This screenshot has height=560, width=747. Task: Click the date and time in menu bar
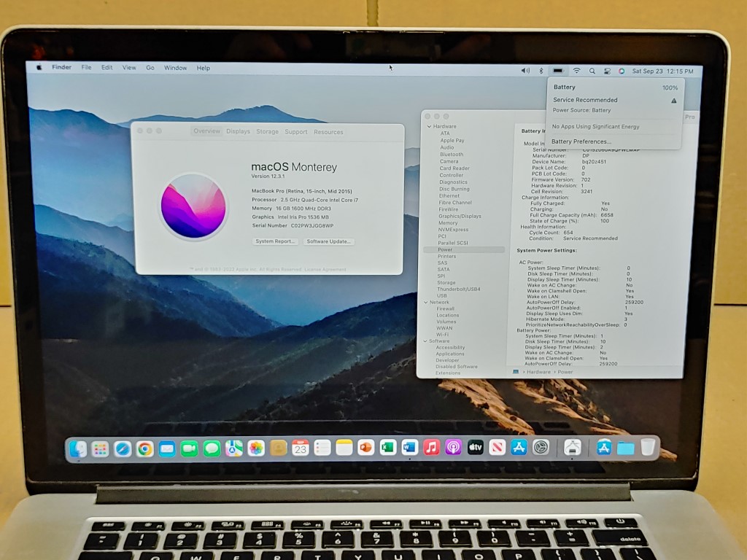[x=662, y=71]
